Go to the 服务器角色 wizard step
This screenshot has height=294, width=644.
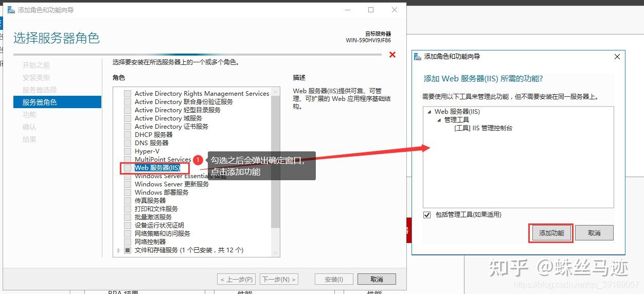point(40,102)
